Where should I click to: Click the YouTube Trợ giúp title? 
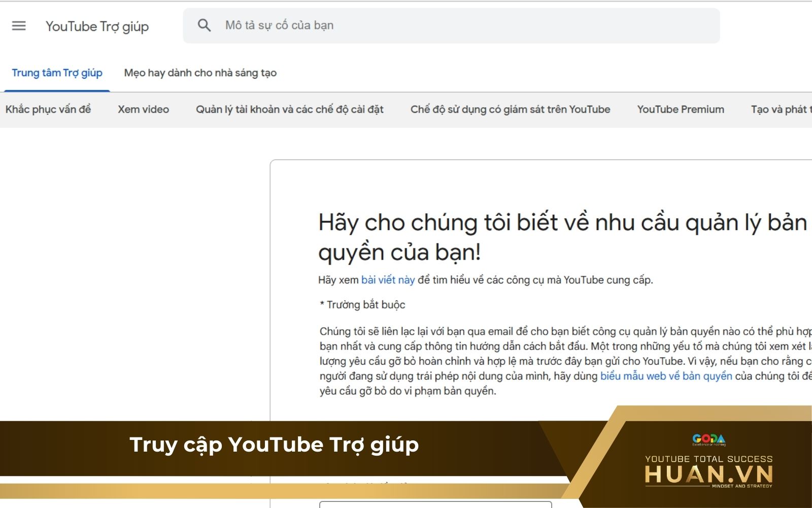coord(97,26)
